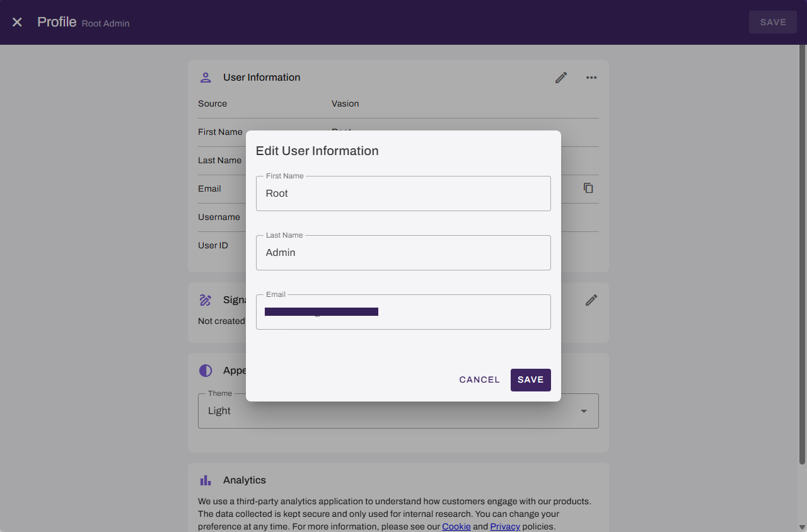Click the top-right SAVE button in header
The width and height of the screenshot is (807, 532).
pyautogui.click(x=773, y=22)
